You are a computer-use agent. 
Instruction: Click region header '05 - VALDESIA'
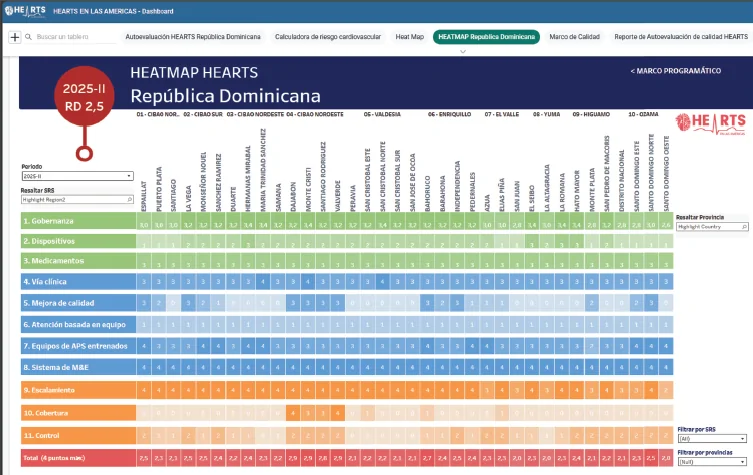pos(382,114)
